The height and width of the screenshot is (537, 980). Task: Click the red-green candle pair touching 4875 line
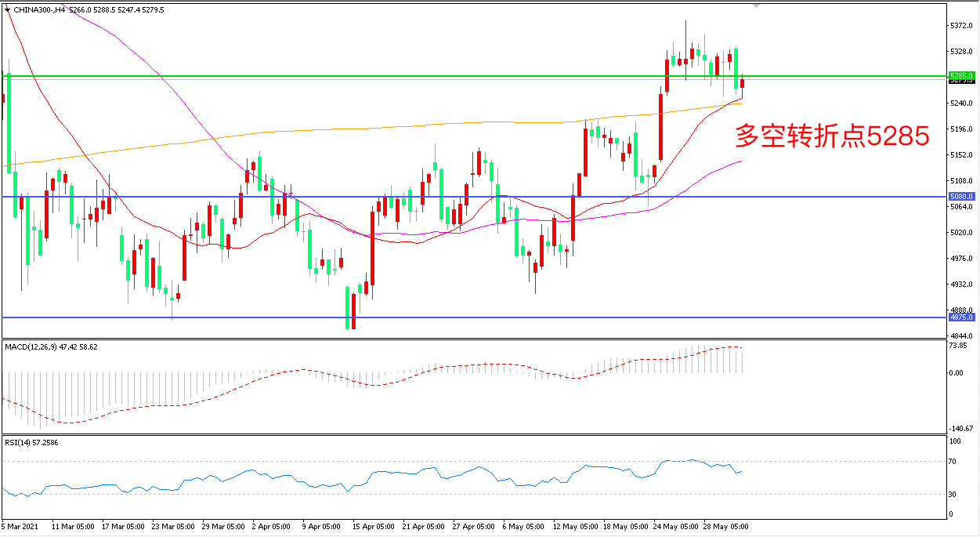tap(350, 309)
